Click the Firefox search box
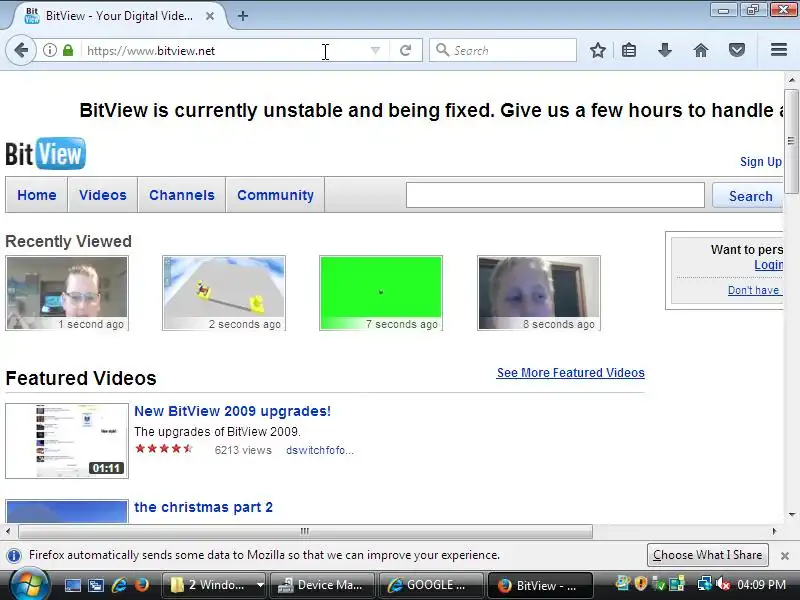 pyautogui.click(x=503, y=51)
